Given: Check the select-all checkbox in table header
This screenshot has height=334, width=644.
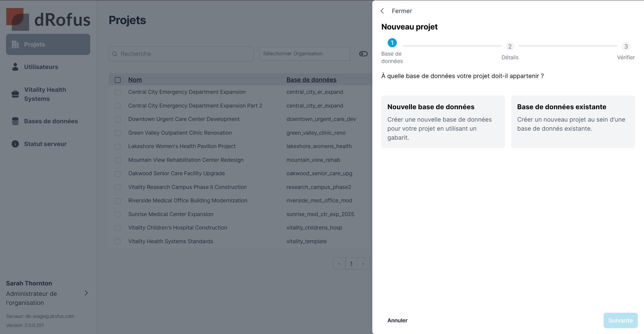Looking at the screenshot, I should point(118,80).
